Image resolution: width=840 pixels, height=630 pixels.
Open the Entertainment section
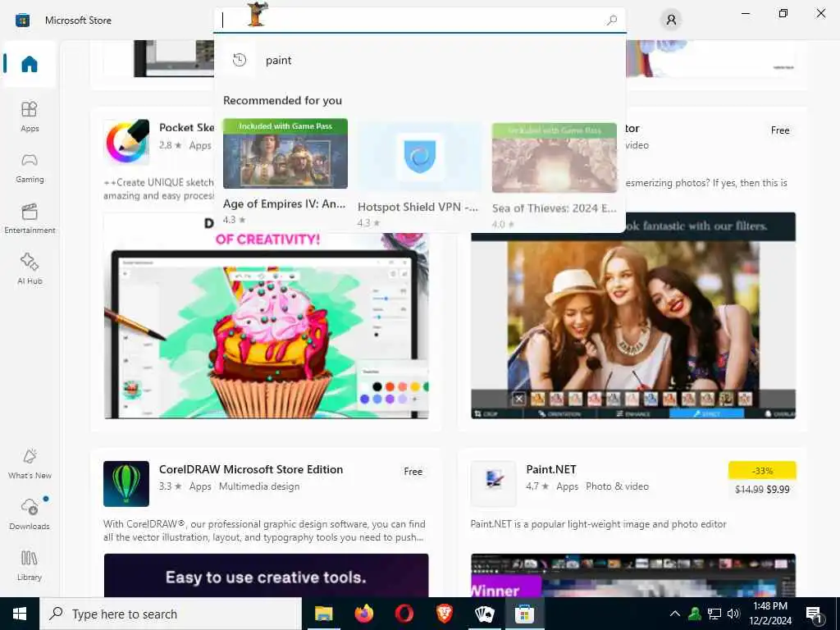(30, 218)
